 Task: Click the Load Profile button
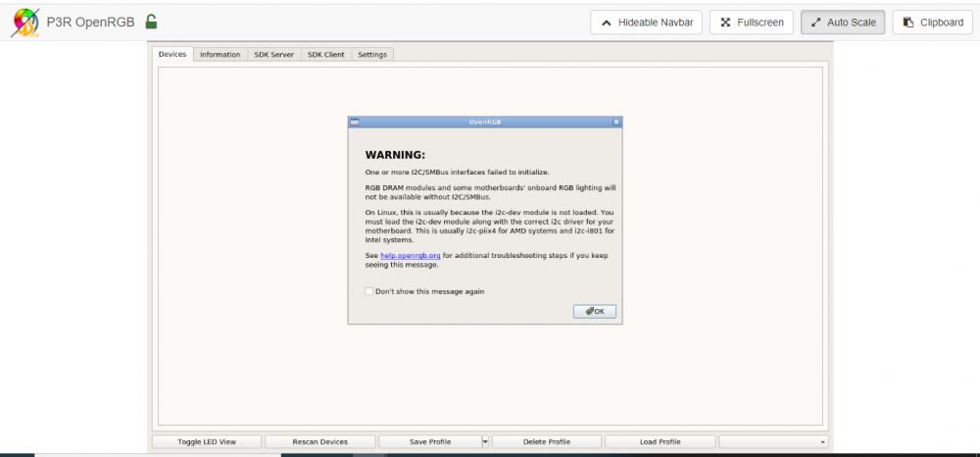(x=660, y=442)
